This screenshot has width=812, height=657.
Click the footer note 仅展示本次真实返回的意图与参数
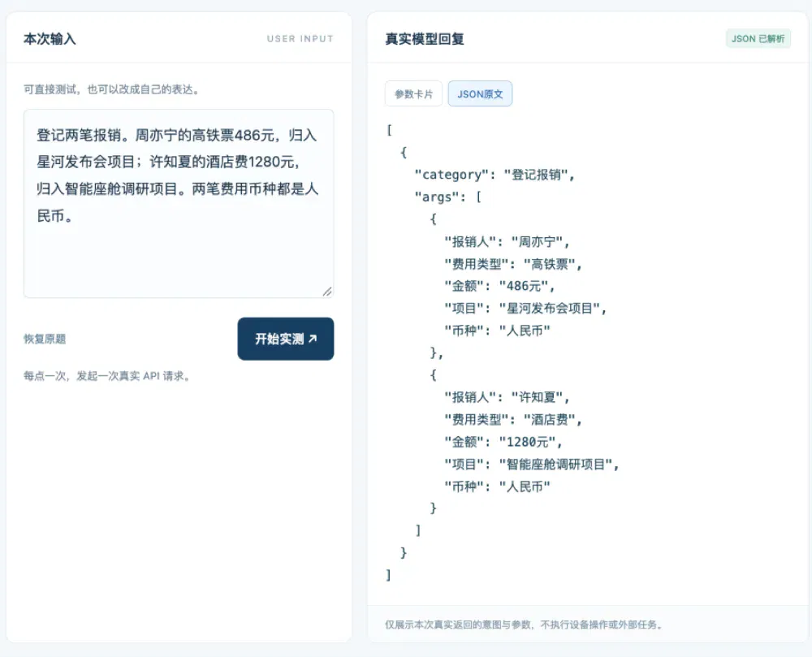pos(524,625)
